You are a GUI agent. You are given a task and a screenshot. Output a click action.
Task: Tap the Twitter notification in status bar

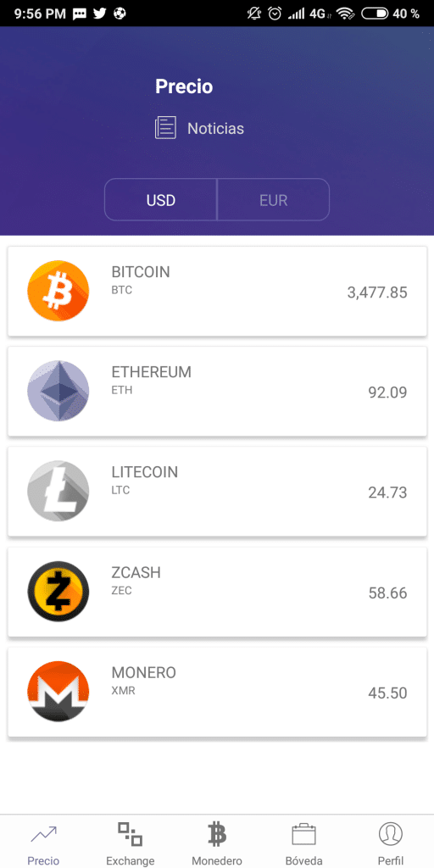click(100, 14)
